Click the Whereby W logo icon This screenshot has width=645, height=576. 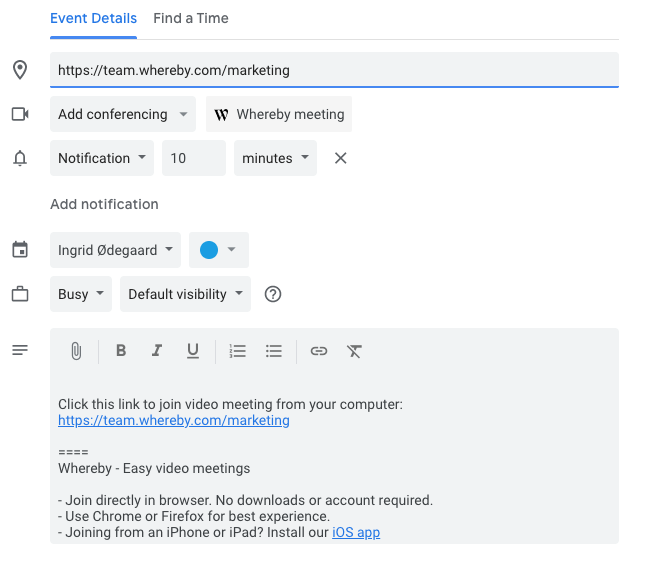click(221, 115)
